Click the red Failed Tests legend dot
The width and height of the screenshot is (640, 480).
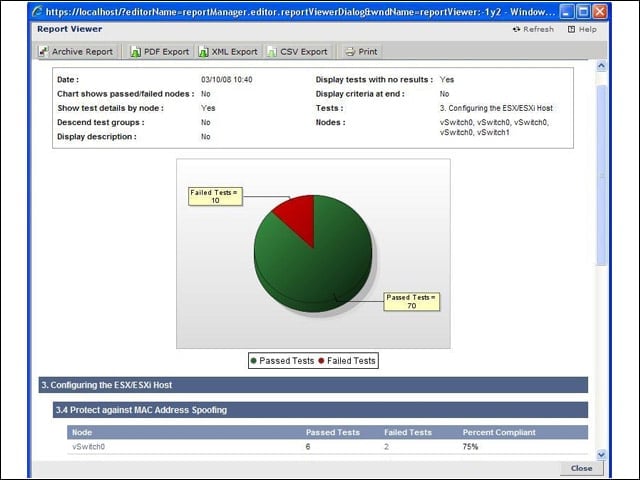pos(321,361)
